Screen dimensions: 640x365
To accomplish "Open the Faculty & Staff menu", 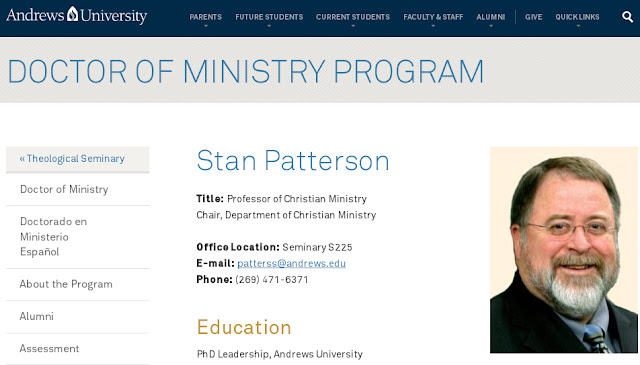I will coord(433,17).
